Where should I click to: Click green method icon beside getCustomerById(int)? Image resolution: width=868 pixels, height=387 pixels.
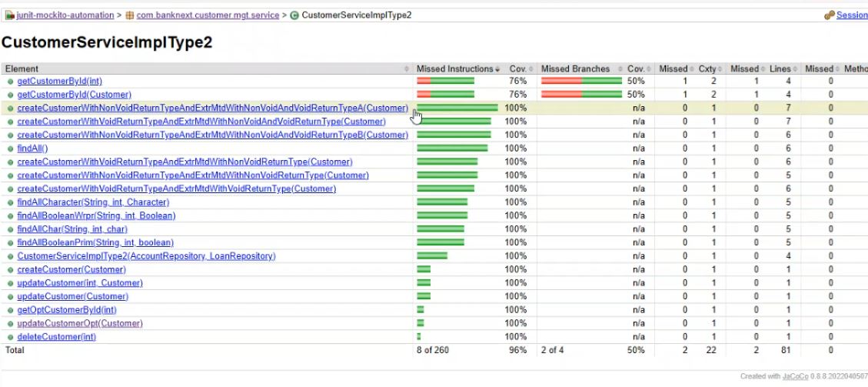(x=10, y=82)
